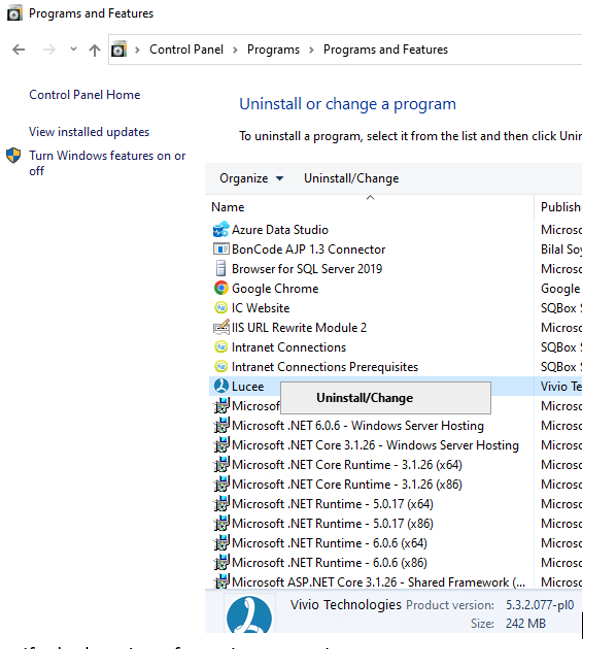Click the Up arrow to parent folder
The image size is (610, 649).
click(95, 50)
